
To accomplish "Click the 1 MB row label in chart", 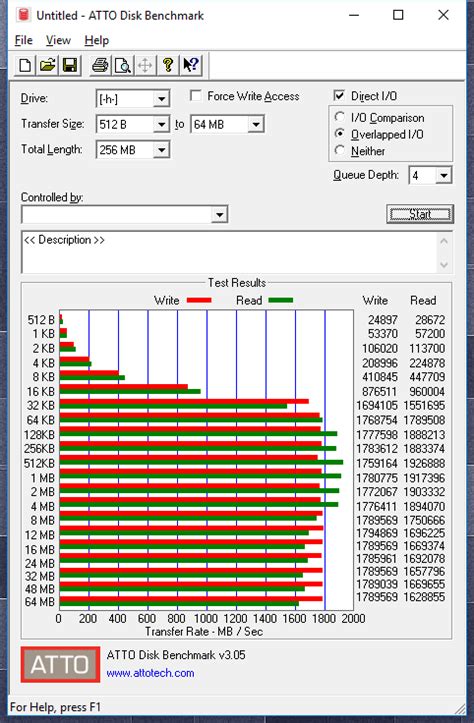I will click(x=42, y=478).
